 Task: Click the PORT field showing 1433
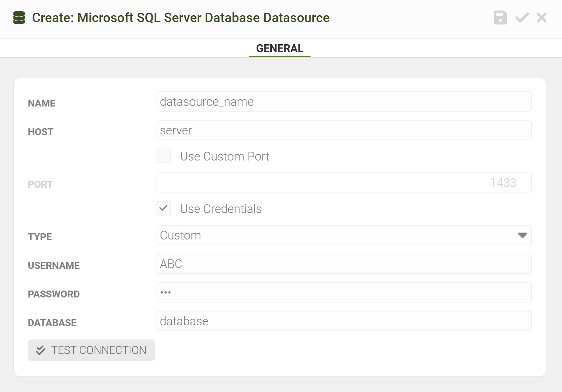(344, 183)
